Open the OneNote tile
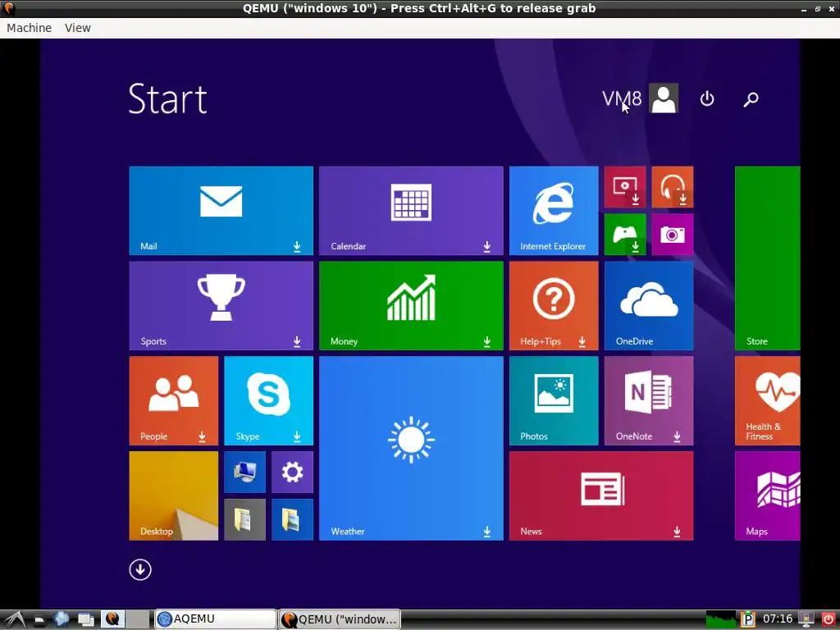Image resolution: width=840 pixels, height=630 pixels. pos(649,400)
